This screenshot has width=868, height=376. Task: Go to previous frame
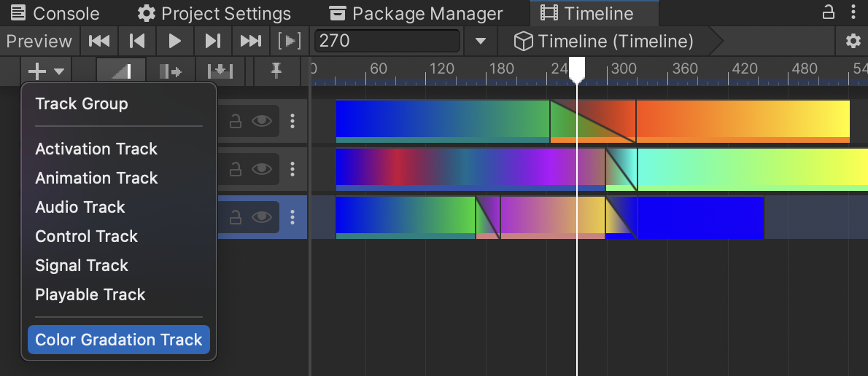[136, 41]
